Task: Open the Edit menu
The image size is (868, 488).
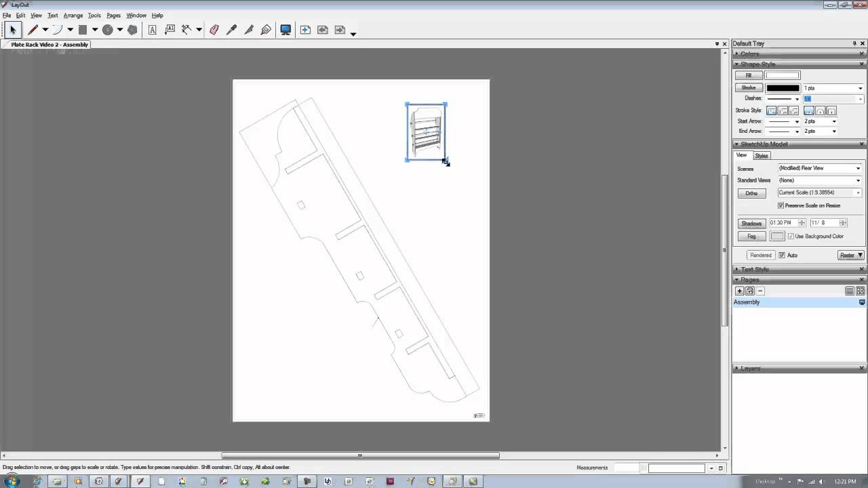Action: [x=20, y=15]
